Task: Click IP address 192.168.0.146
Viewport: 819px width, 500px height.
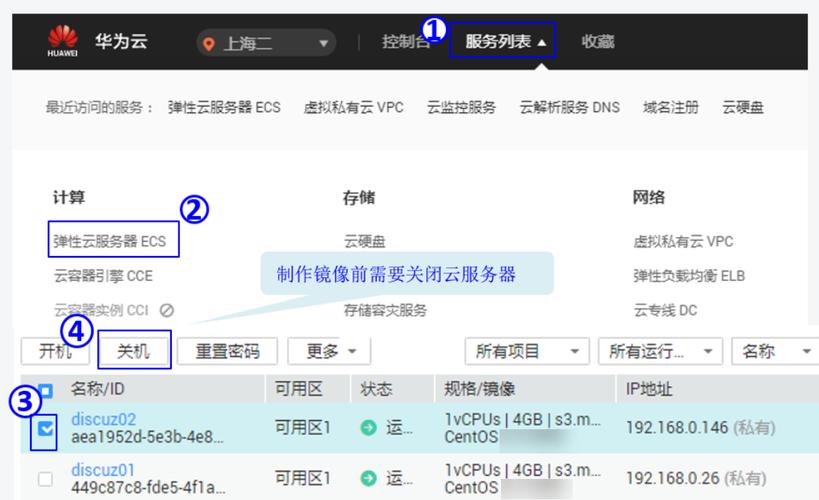Action: click(677, 427)
